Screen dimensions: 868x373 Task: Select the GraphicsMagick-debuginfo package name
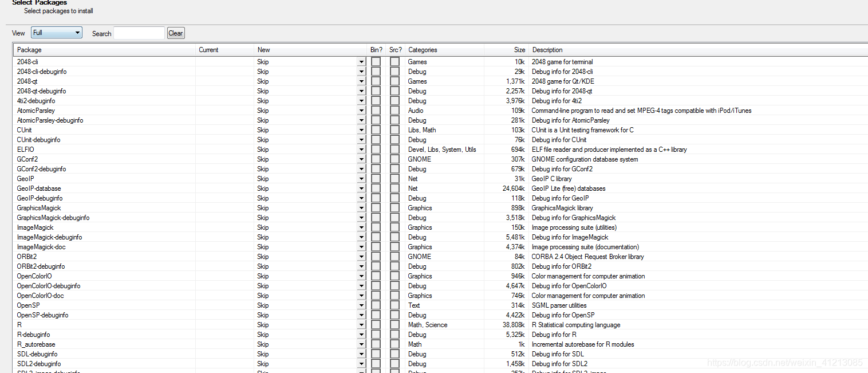pyautogui.click(x=53, y=218)
